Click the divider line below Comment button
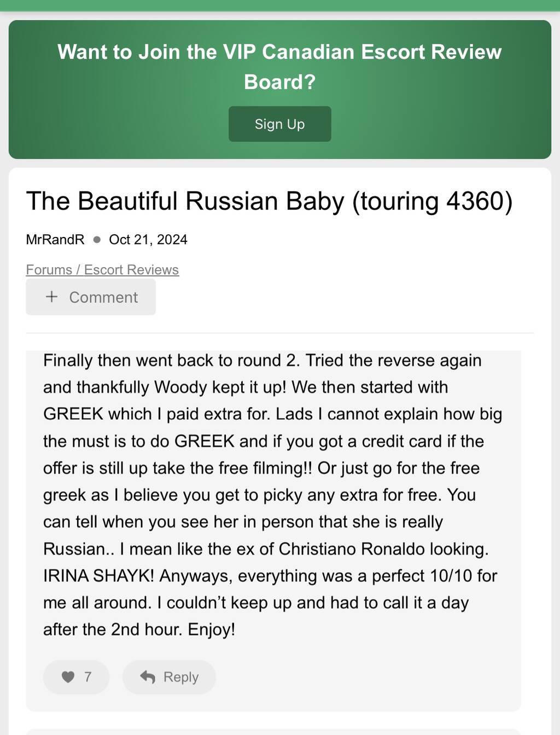This screenshot has width=560, height=735. (x=279, y=333)
